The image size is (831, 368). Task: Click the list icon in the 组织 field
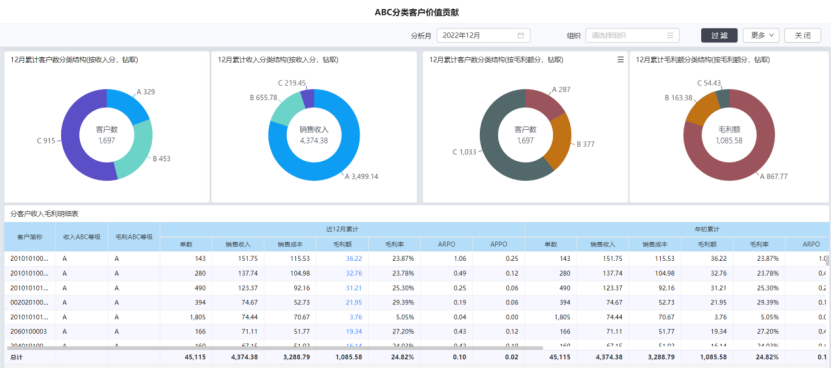(670, 36)
